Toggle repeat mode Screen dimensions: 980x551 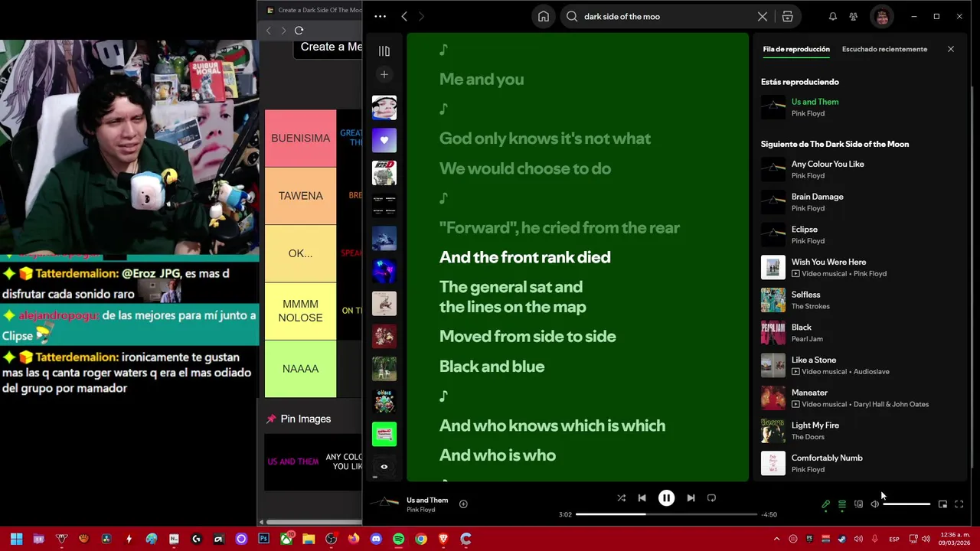click(711, 497)
